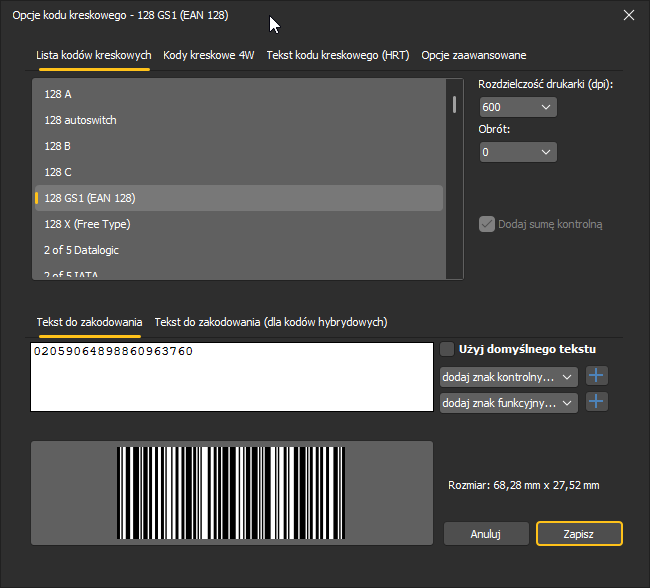The height and width of the screenshot is (588, 650).
Task: Click the 'Rozmiar: 68,28 mm x 27,52 mm' text
Action: [x=524, y=485]
